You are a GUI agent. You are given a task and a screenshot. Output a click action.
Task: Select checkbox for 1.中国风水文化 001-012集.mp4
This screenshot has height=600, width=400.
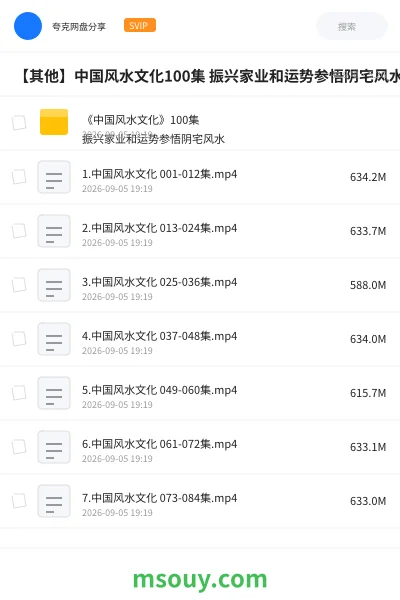(19, 177)
